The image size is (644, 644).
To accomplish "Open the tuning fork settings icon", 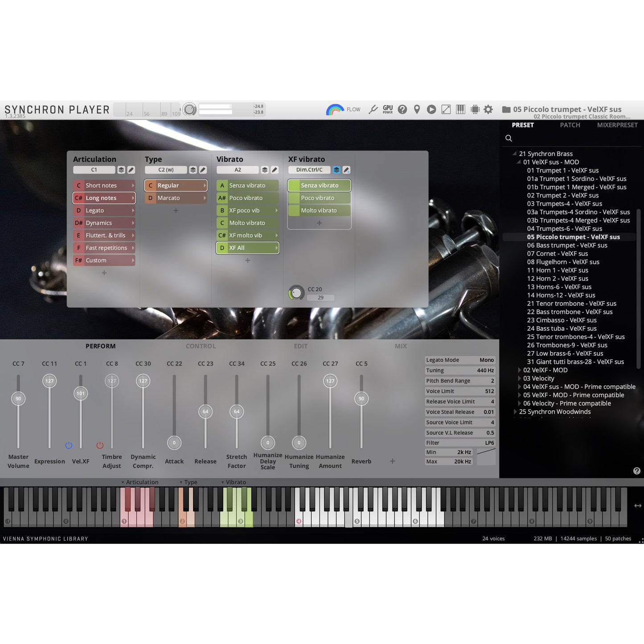I will point(373,109).
